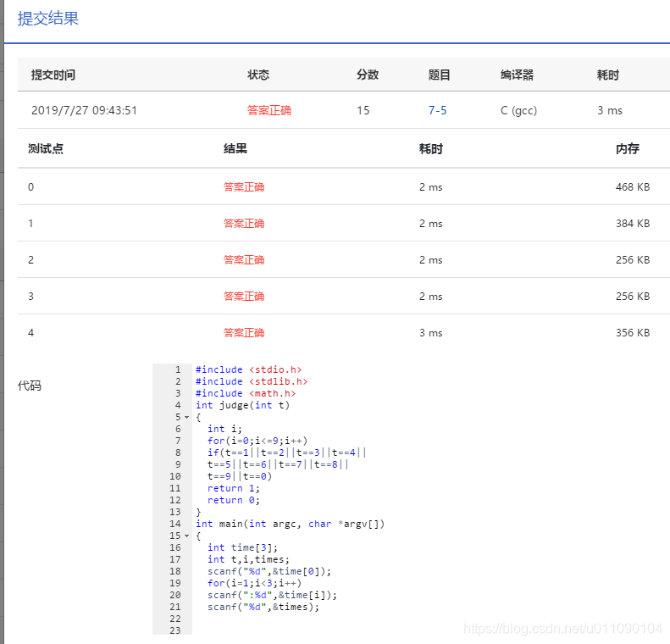Click the 256 KB memory for test point 2
The image size is (670, 644).
(x=633, y=259)
